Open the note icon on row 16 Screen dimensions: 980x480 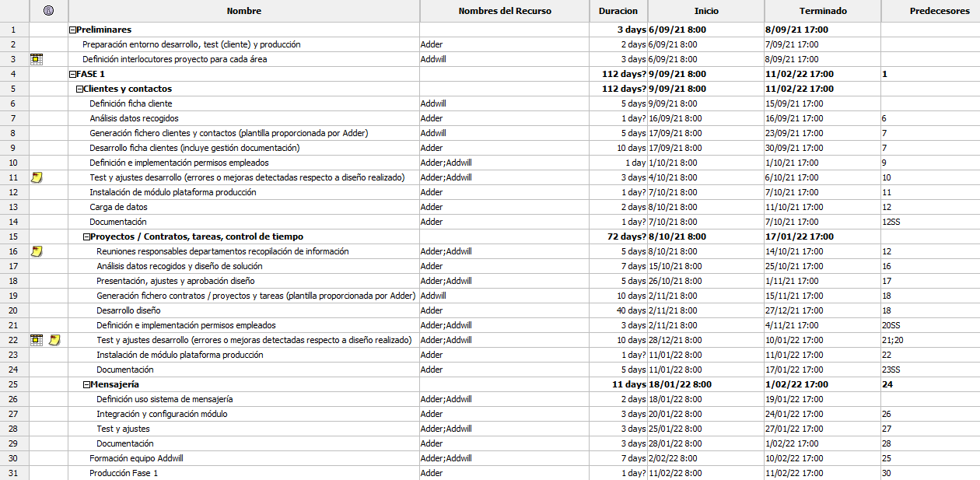click(37, 251)
